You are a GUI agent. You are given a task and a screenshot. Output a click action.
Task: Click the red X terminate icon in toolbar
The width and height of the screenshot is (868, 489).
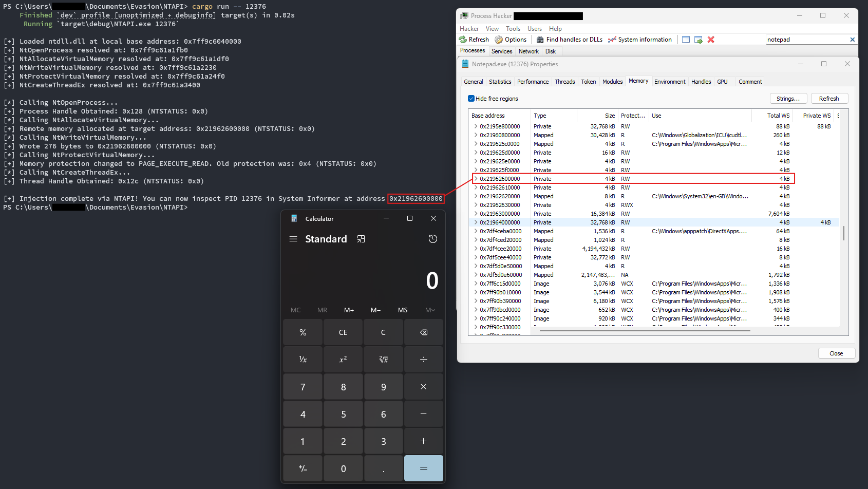tap(711, 40)
